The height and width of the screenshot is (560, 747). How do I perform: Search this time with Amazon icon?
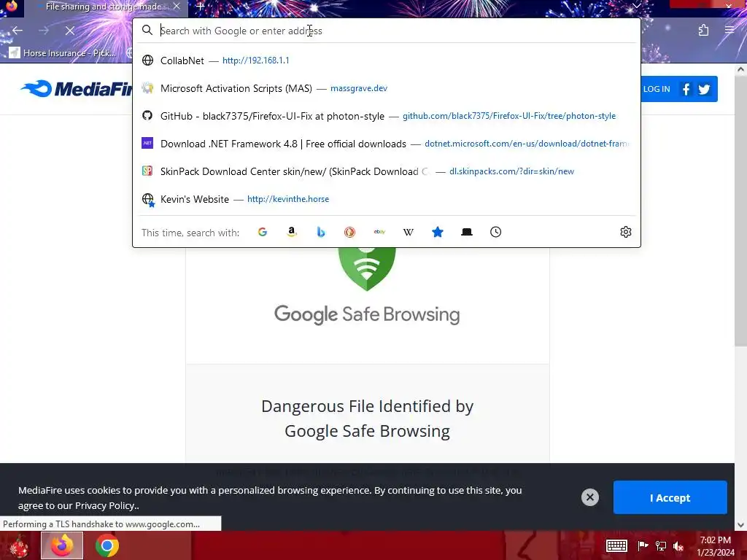292,232
